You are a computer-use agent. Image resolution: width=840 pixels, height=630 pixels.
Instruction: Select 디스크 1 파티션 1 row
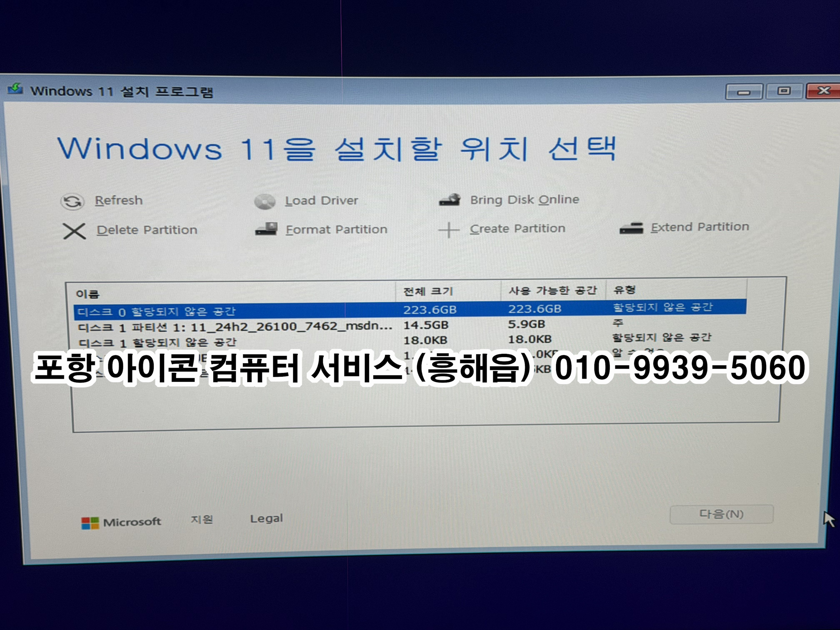pos(410,325)
